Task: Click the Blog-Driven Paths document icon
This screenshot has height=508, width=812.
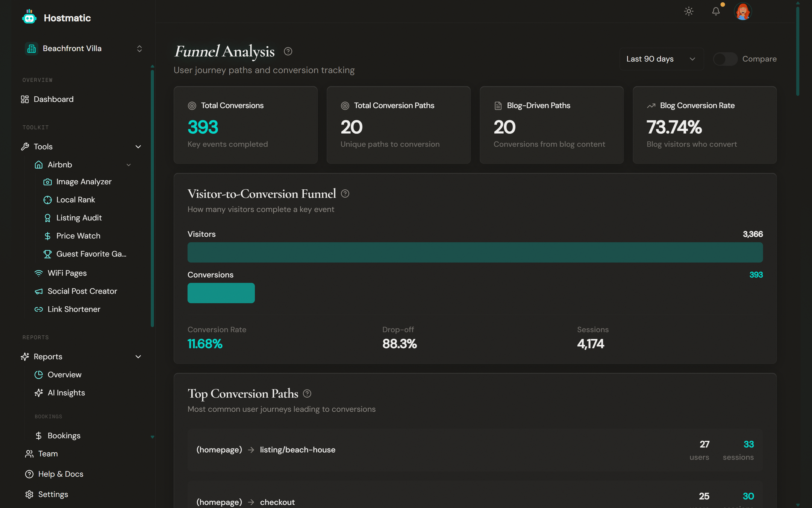Action: click(x=498, y=106)
